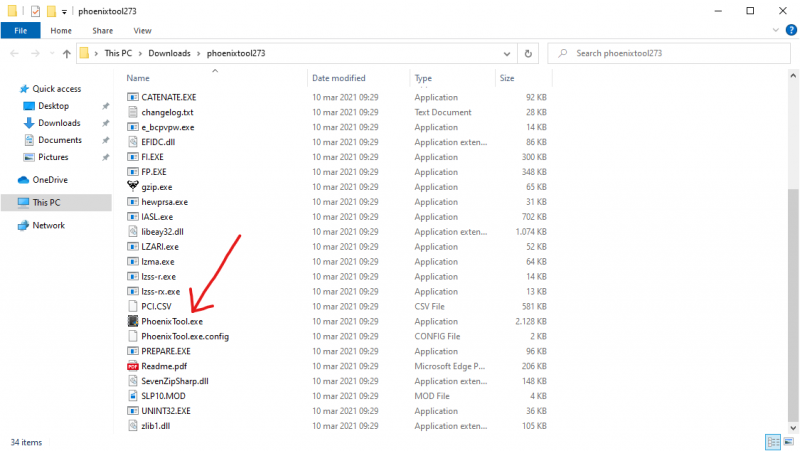
Task: Select the lzma.exe file name
Action: (x=158, y=261)
